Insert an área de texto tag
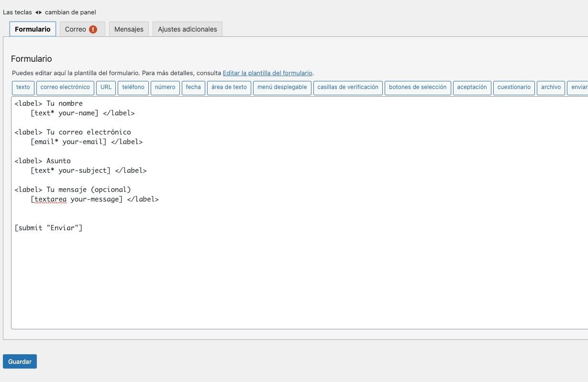This screenshot has height=382, width=588. coord(229,88)
